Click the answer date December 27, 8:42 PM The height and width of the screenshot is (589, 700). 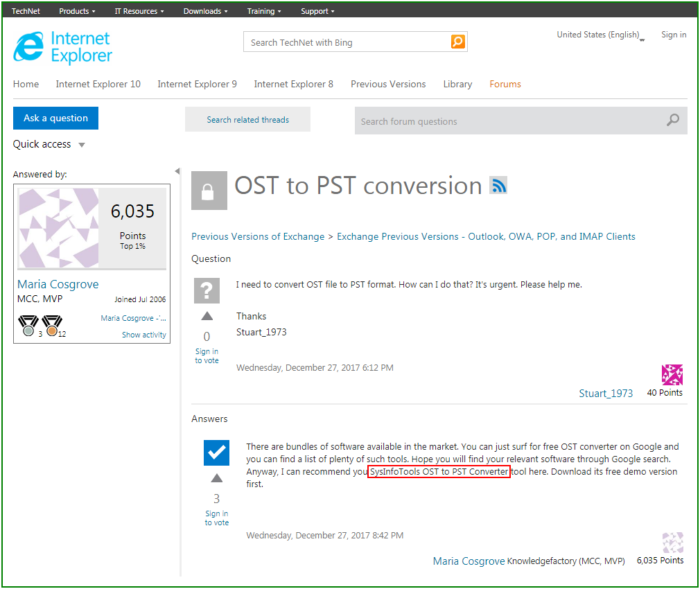tap(324, 536)
